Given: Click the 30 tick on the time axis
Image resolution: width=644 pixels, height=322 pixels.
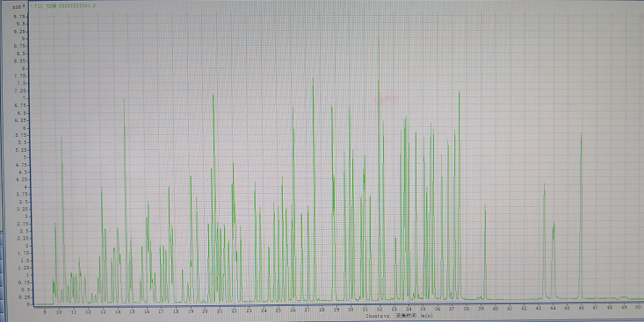Looking at the screenshot, I should (x=351, y=310).
